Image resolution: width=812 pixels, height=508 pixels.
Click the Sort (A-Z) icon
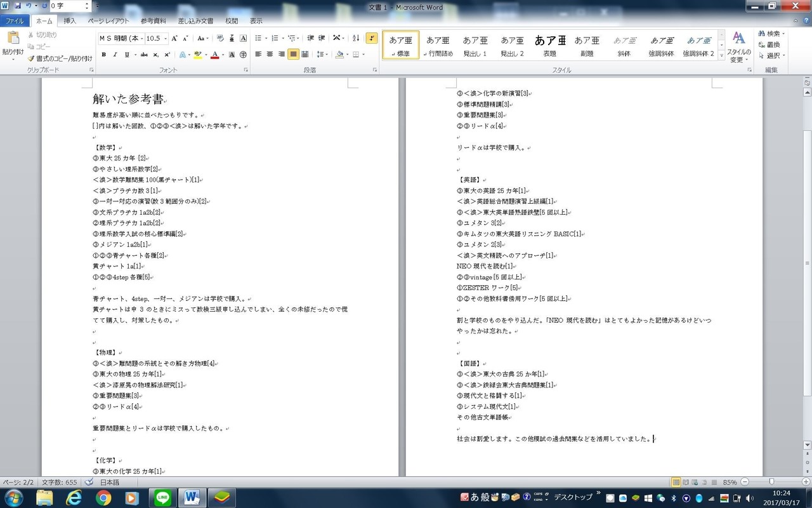pyautogui.click(x=356, y=38)
